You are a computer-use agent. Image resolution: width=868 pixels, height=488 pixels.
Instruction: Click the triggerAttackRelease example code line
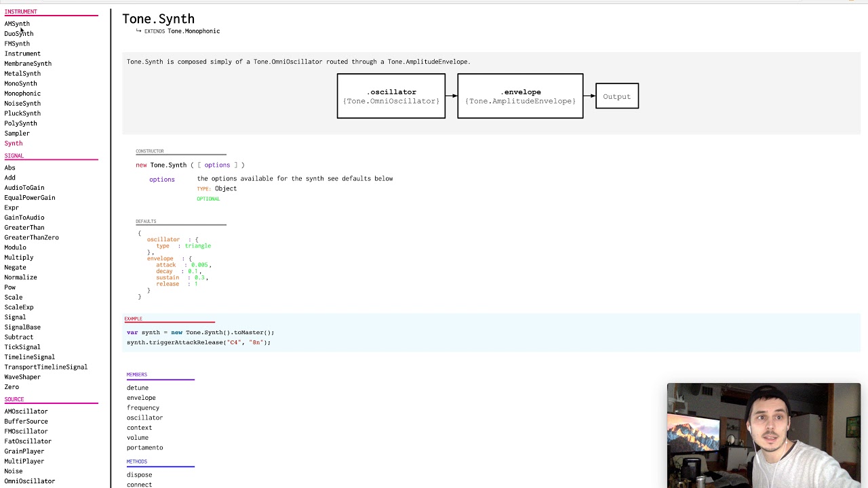pyautogui.click(x=199, y=342)
